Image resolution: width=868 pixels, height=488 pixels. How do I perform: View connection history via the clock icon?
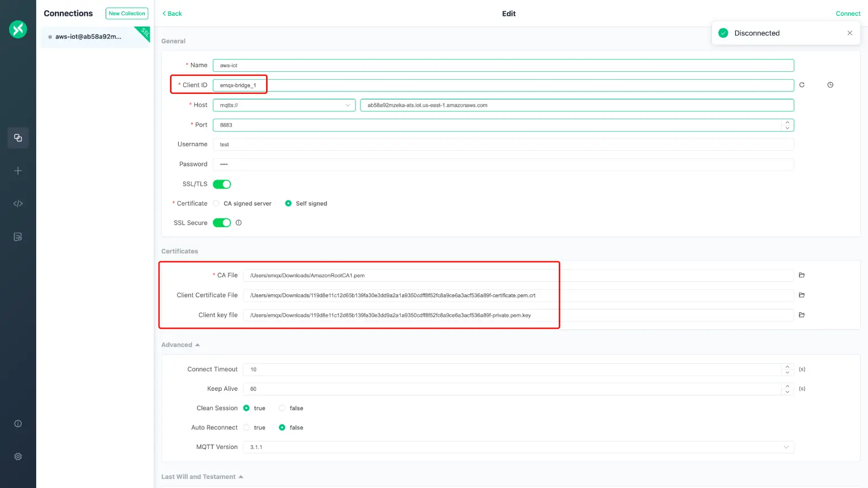point(830,84)
